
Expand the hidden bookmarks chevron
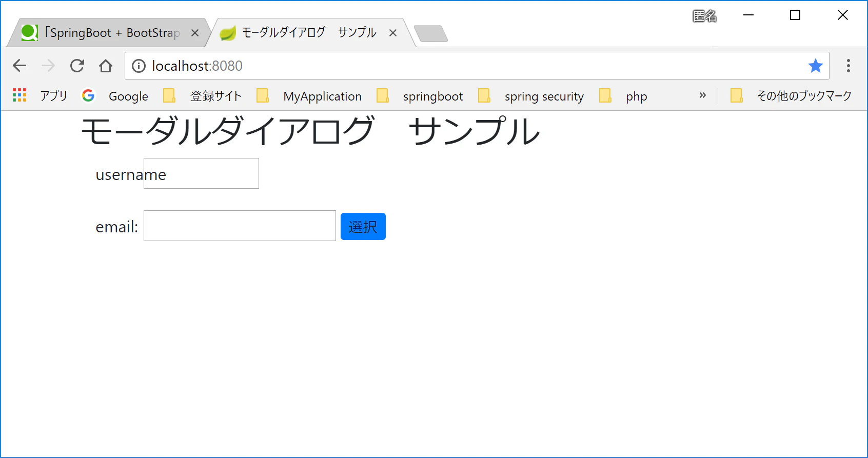[703, 95]
